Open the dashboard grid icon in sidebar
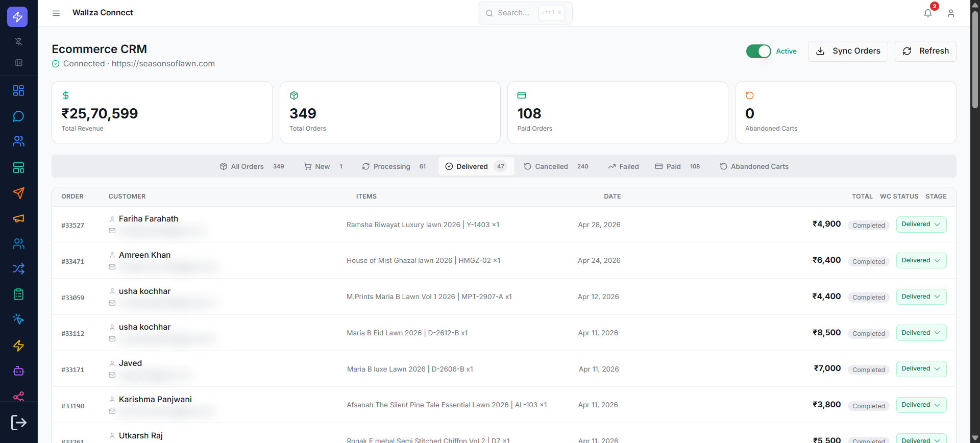This screenshot has height=443, width=980. tap(18, 91)
